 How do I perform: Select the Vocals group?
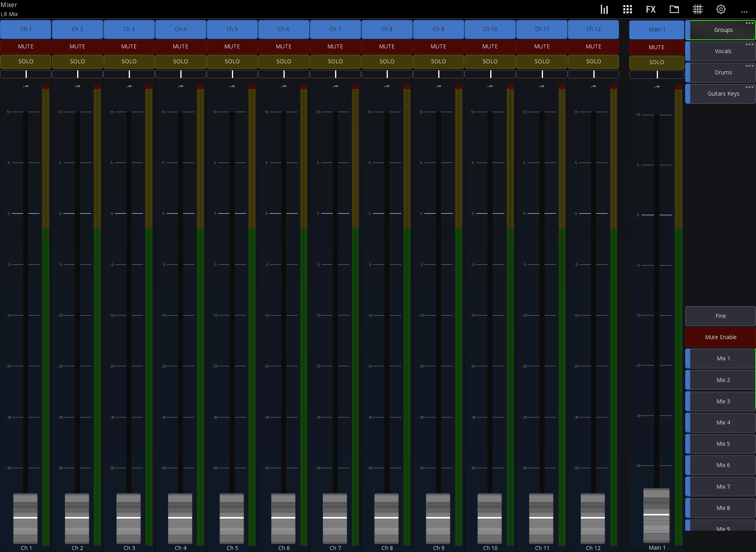tap(721, 51)
